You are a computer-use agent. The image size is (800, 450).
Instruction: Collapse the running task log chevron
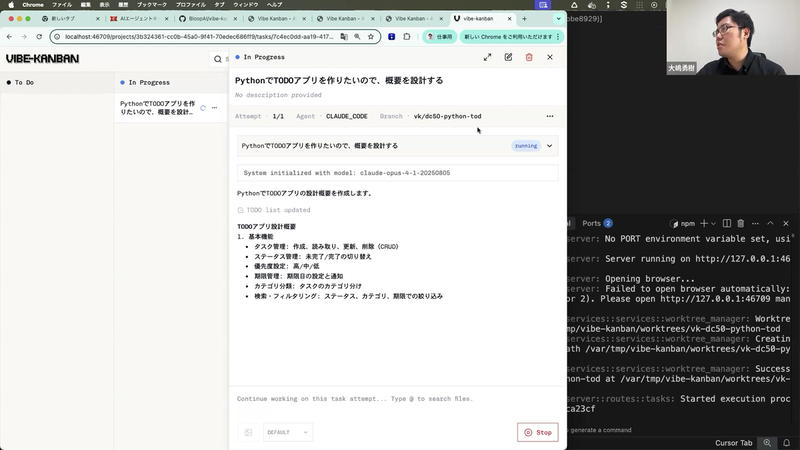(549, 146)
